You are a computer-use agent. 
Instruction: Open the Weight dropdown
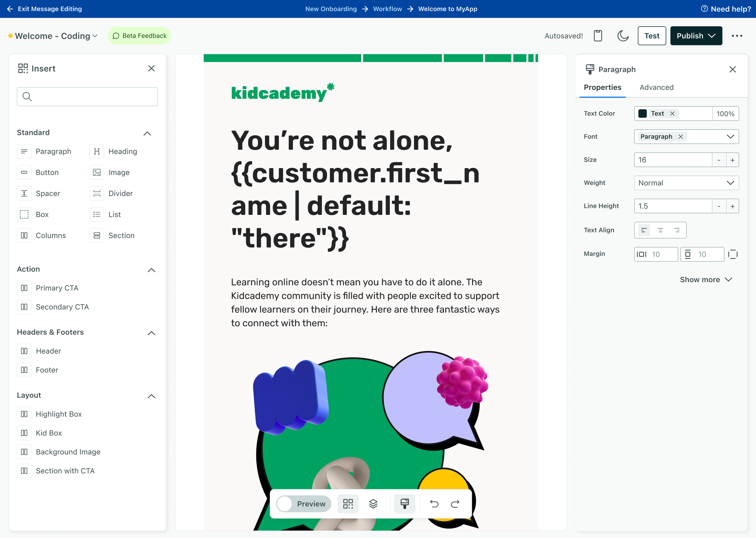point(686,183)
